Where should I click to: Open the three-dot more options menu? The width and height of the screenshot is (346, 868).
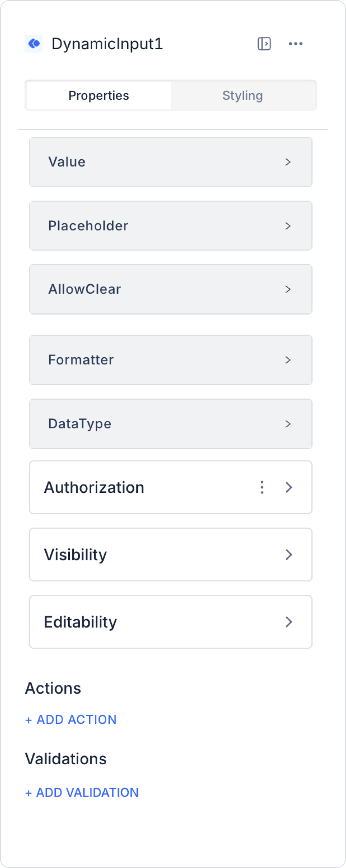pos(296,43)
